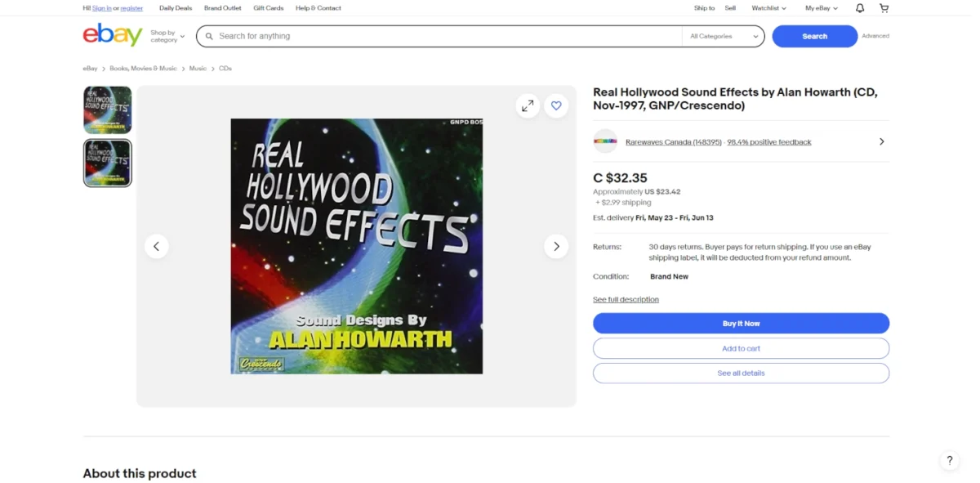Image resolution: width=980 pixels, height=483 pixels.
Task: Open the eBay logo homepage
Action: (113, 35)
